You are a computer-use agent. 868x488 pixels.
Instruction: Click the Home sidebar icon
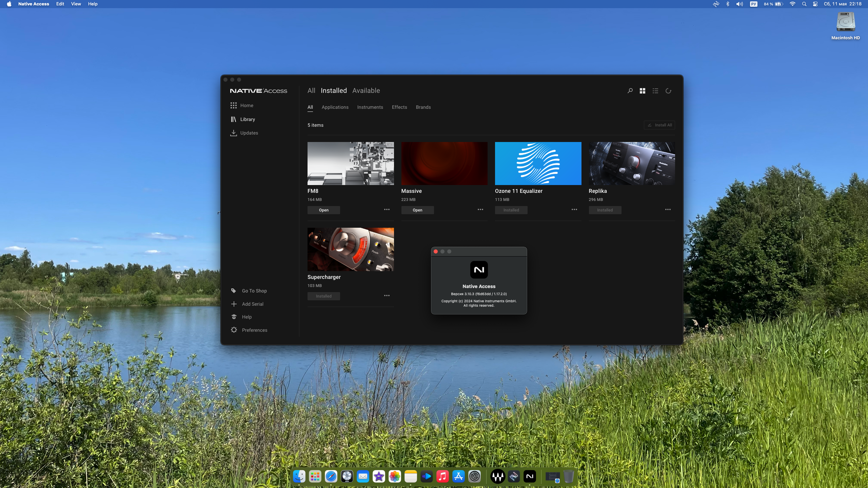pyautogui.click(x=234, y=105)
